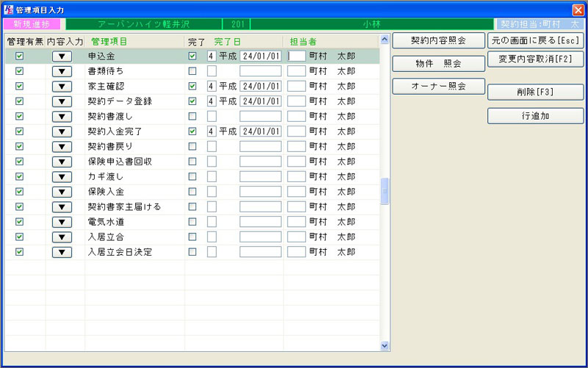Toggle 管理有無 checkbox for カギ渡し

(20, 176)
